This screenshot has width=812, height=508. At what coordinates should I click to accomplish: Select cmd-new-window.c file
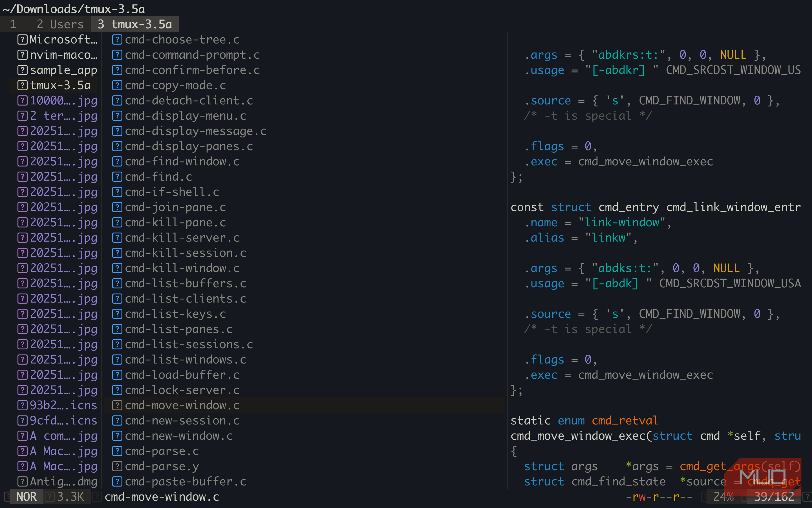click(x=179, y=436)
